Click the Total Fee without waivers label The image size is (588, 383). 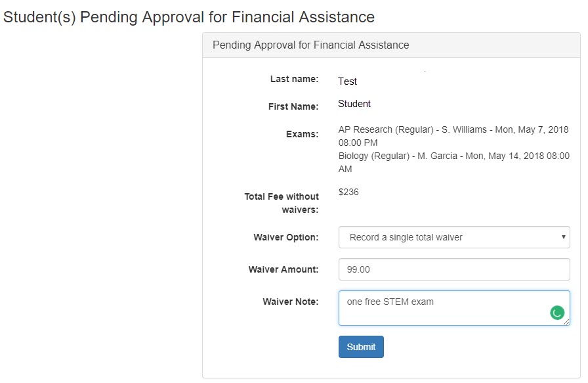(282, 203)
